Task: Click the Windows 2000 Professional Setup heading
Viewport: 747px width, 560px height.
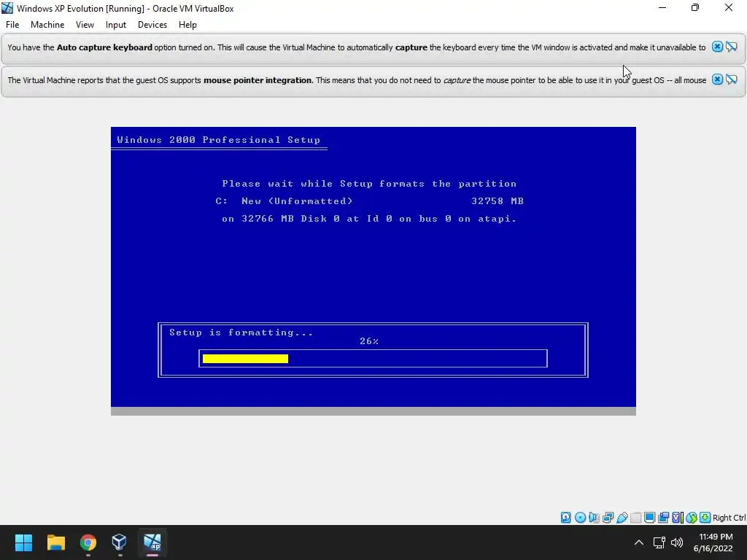Action: click(218, 140)
